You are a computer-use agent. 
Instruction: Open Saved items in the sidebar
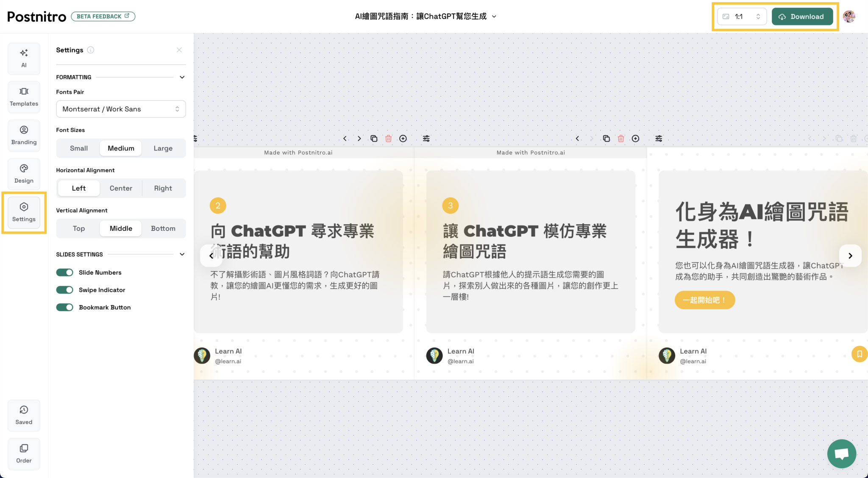[24, 415]
